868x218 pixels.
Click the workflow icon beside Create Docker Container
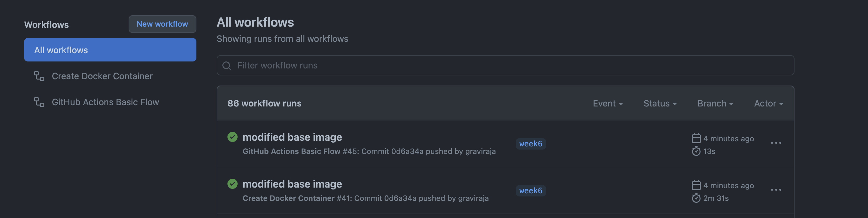pos(39,76)
